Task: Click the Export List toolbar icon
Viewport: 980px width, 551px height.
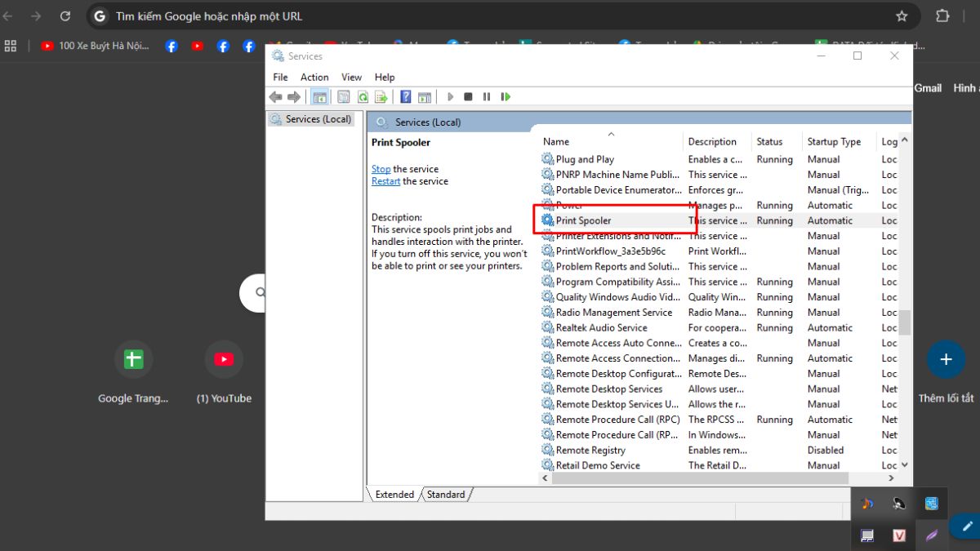Action: point(381,97)
